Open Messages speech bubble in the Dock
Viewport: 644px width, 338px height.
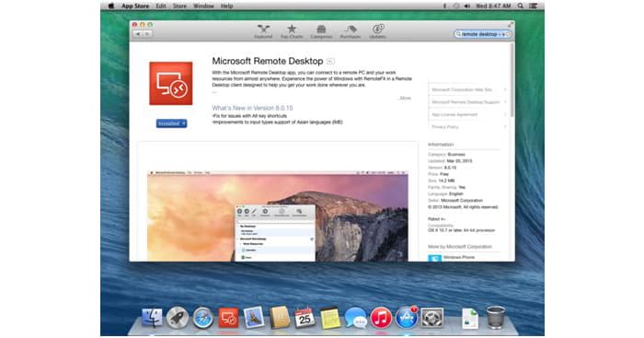tap(356, 319)
